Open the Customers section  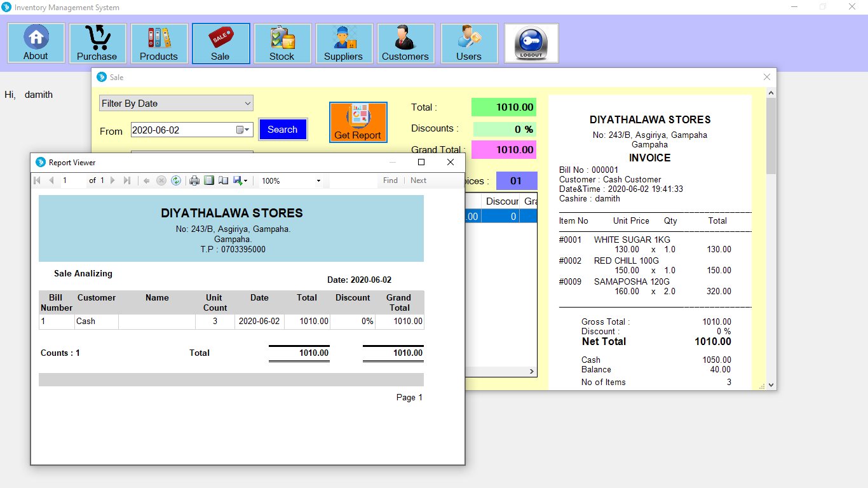(x=405, y=43)
